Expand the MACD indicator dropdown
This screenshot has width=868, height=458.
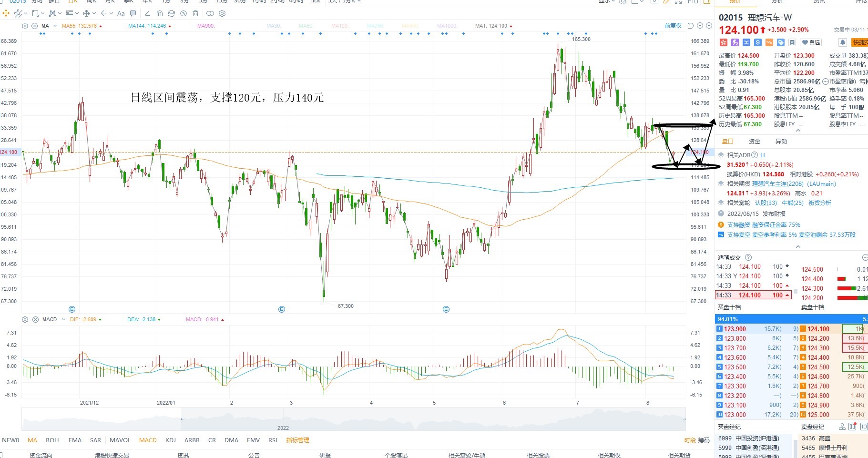(x=63, y=319)
